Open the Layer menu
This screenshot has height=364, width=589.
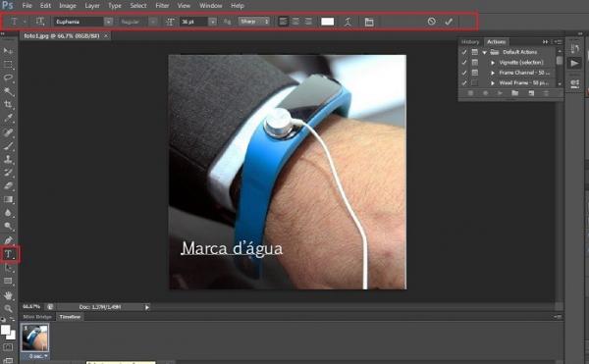(x=92, y=6)
